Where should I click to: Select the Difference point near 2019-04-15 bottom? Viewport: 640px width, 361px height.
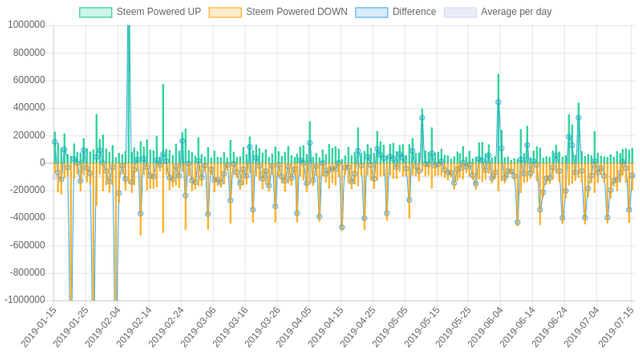(342, 227)
